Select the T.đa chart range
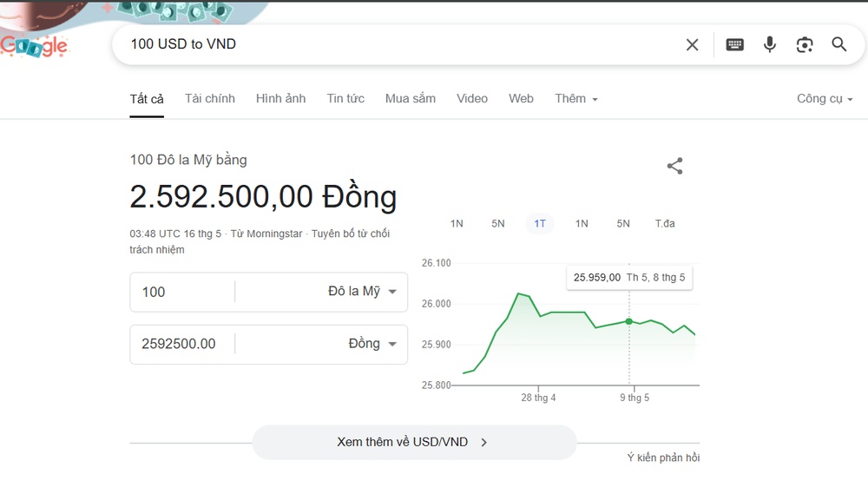Screen dimensions: 868x481 coord(665,224)
